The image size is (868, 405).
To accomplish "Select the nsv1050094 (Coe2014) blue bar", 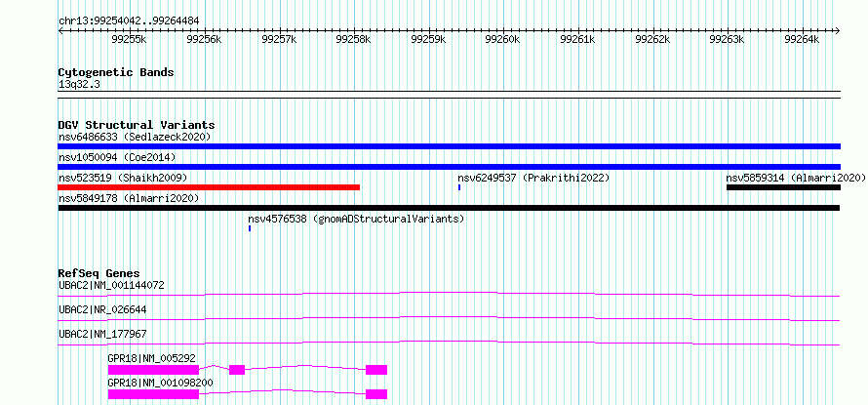I will point(449,167).
